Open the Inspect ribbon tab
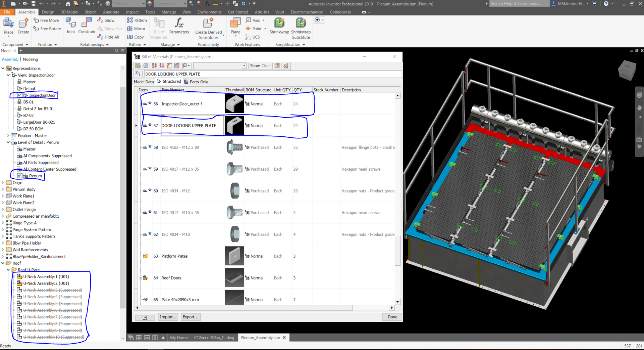The height and width of the screenshot is (350, 644). coord(132,12)
